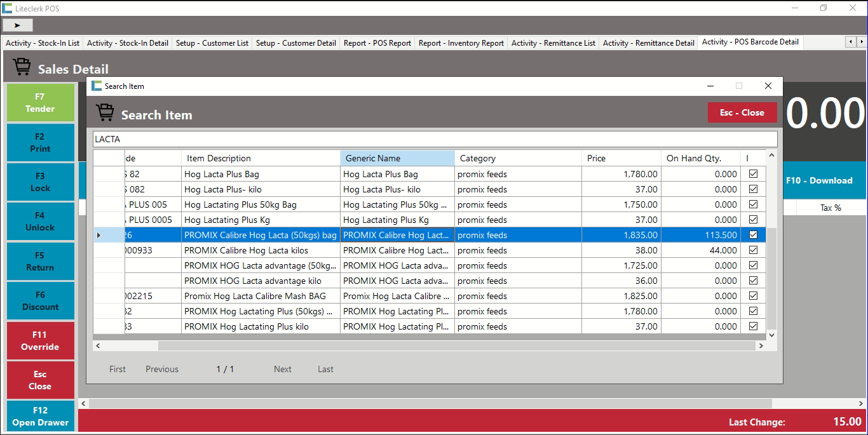Click the search field containing LACTA
The image size is (868, 435).
(435, 139)
